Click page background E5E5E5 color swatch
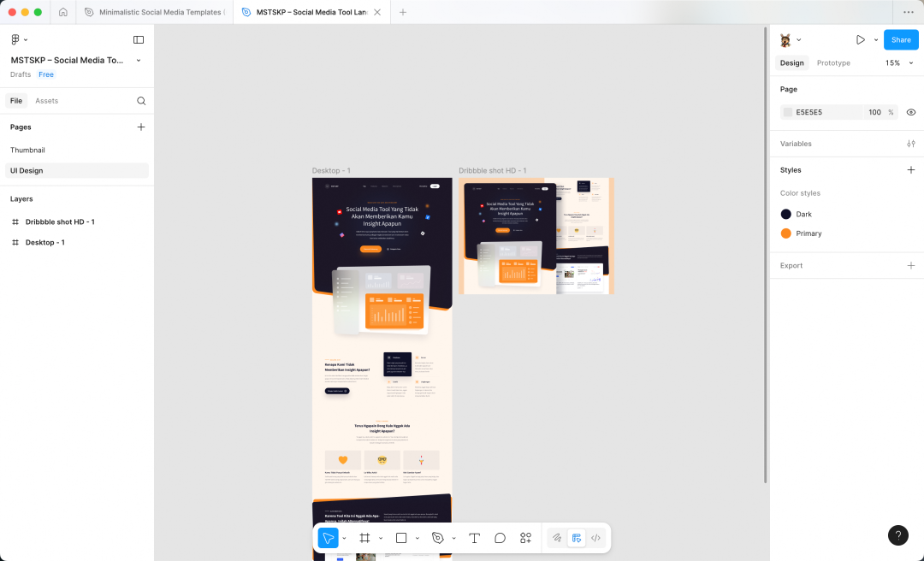The height and width of the screenshot is (561, 924). coord(788,112)
